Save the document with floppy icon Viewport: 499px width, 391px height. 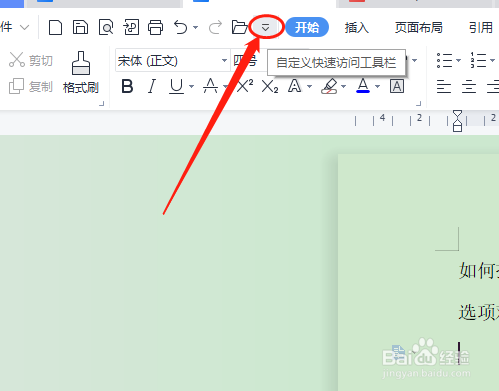click(80, 27)
